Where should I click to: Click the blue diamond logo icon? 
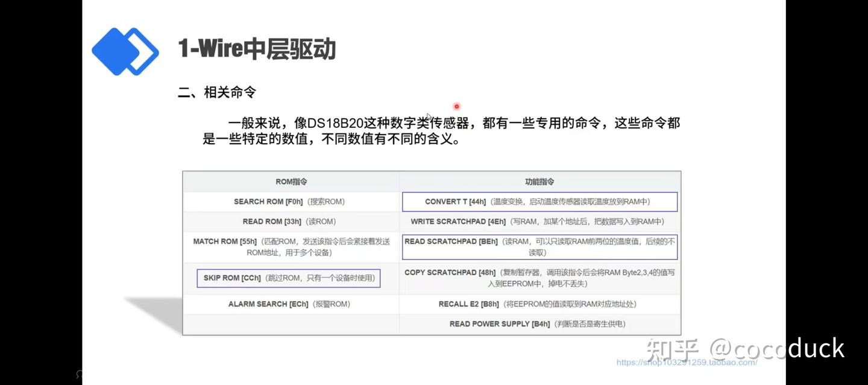(125, 51)
